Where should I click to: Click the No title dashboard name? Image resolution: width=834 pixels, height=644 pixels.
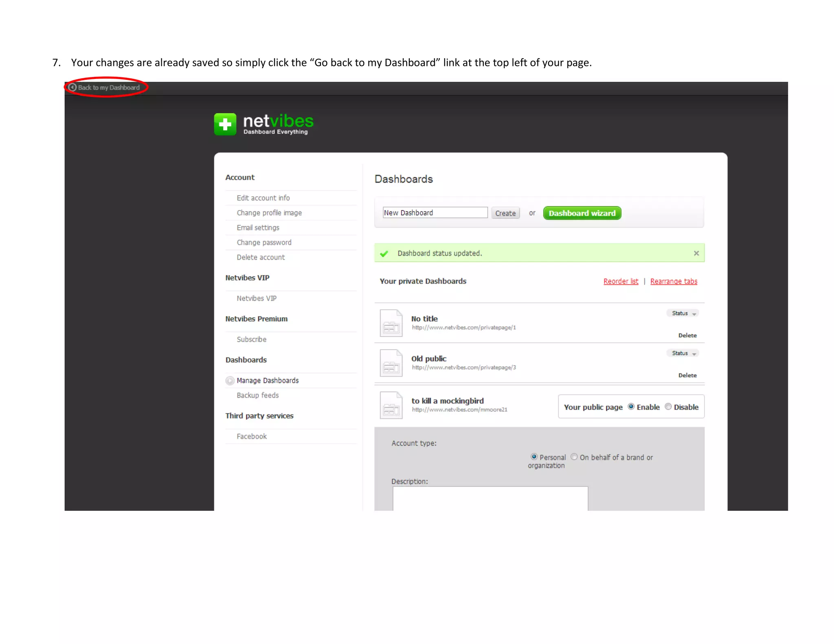pyautogui.click(x=424, y=319)
